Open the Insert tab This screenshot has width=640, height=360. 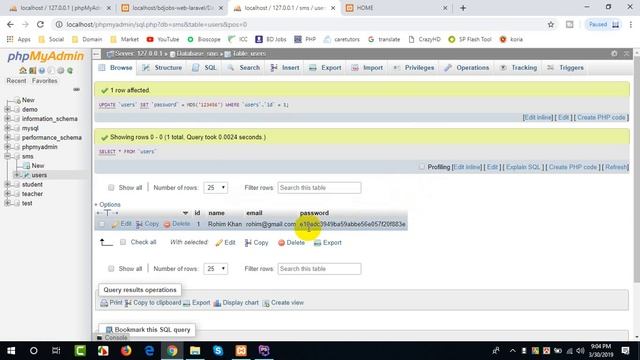click(x=285, y=68)
